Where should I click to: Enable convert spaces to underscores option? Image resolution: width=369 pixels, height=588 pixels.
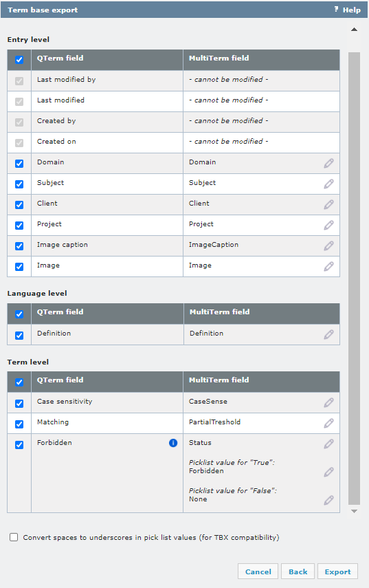coord(14,537)
